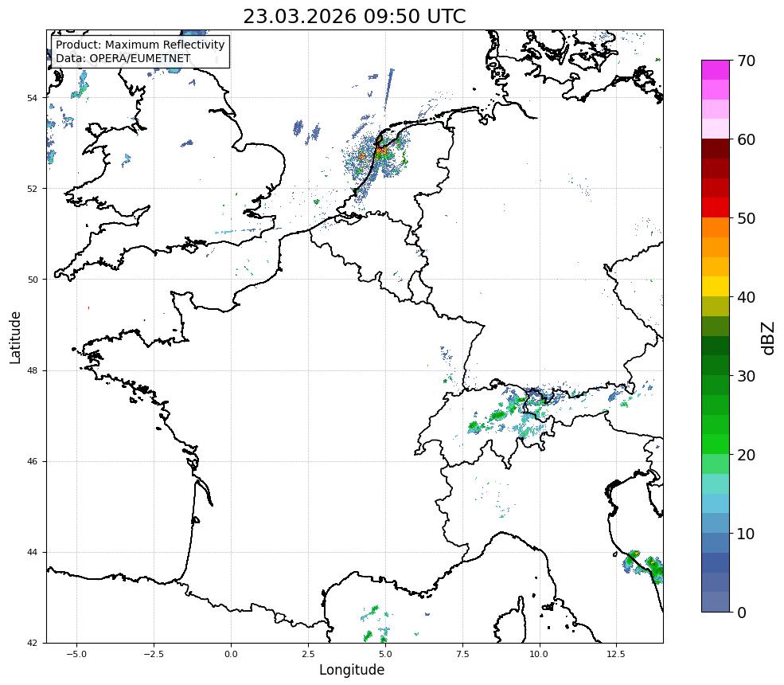The image size is (784, 685).
Task: Click the longitude tick label 7.5
Action: point(462,654)
